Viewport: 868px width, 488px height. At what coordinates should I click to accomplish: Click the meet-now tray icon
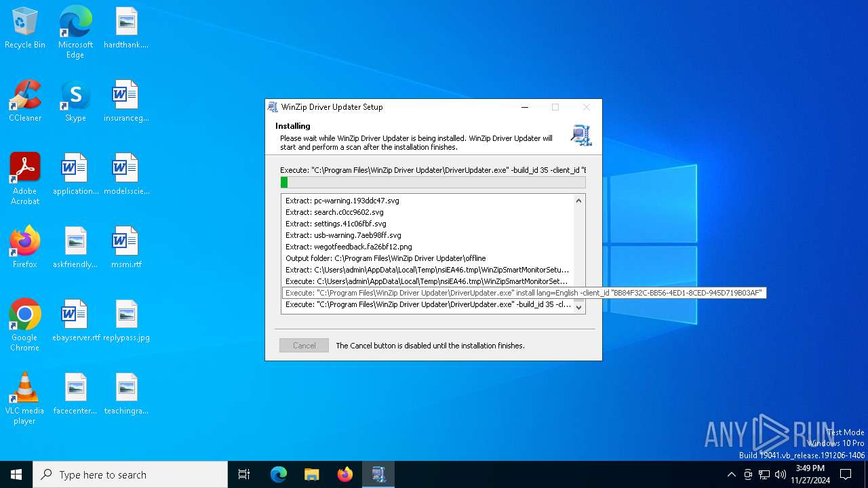tap(748, 474)
